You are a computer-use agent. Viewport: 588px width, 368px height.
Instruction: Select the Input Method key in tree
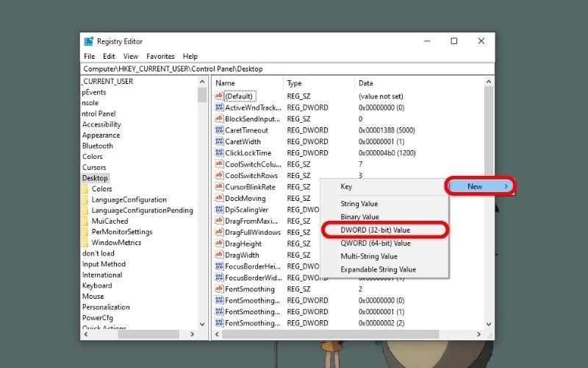pos(104,264)
